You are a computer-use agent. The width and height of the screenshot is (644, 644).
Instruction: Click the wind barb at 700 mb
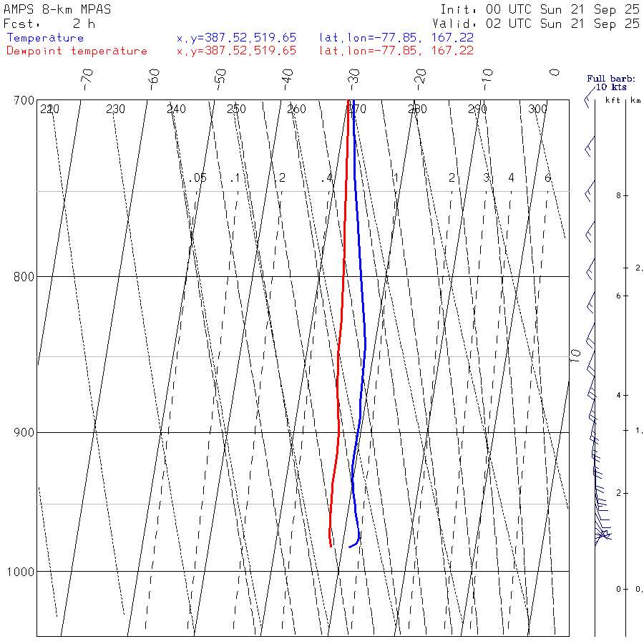click(590, 99)
